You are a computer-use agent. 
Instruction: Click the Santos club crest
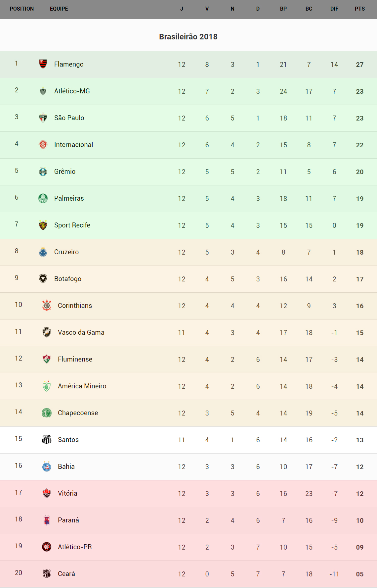click(47, 440)
